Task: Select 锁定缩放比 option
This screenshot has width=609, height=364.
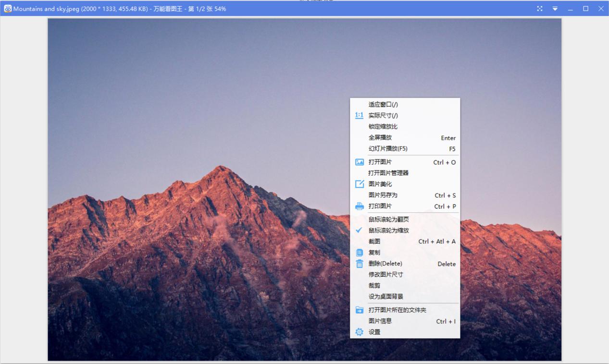Action: (x=405, y=126)
